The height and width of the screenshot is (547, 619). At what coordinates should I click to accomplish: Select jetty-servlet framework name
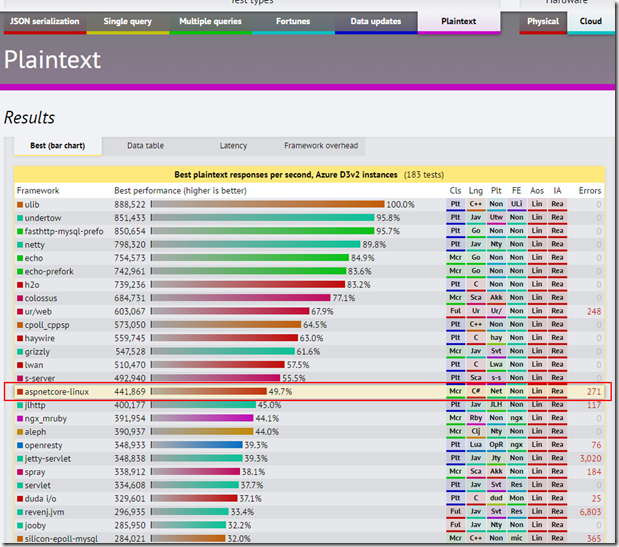[48, 459]
